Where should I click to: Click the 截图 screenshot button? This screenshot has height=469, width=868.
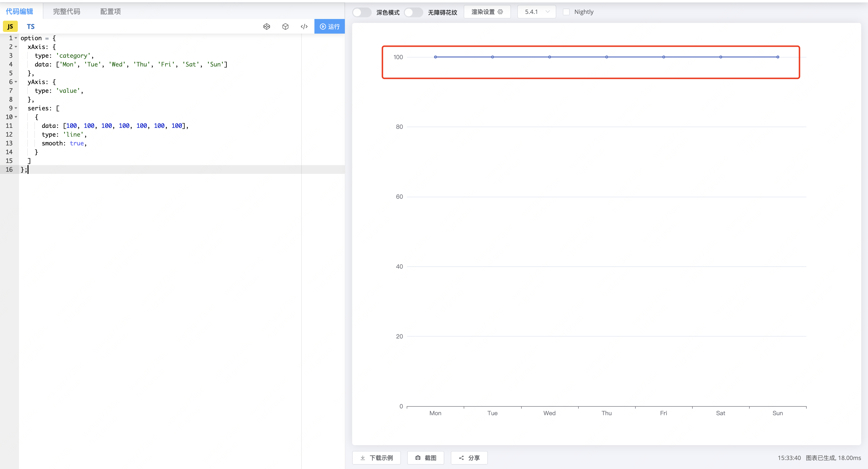[425, 458]
